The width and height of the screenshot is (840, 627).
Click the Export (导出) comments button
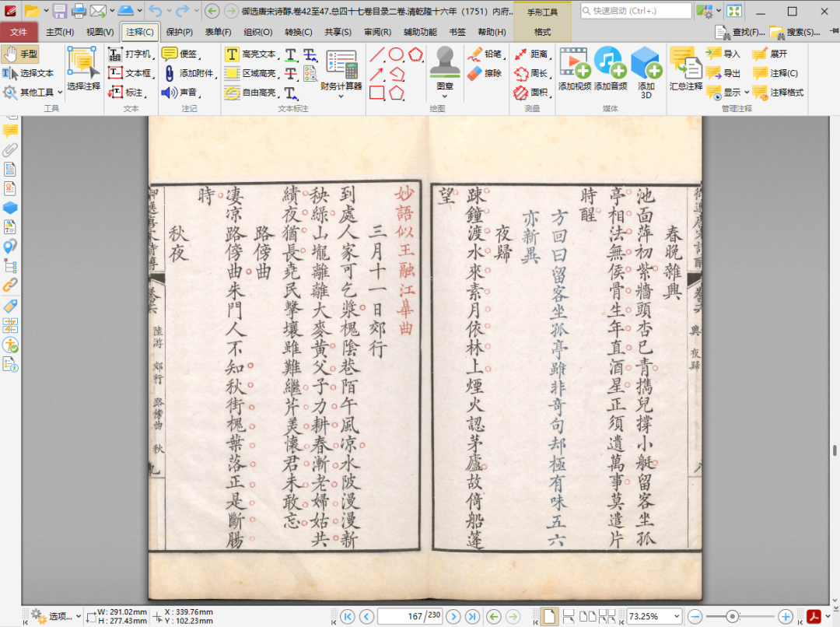(723, 73)
